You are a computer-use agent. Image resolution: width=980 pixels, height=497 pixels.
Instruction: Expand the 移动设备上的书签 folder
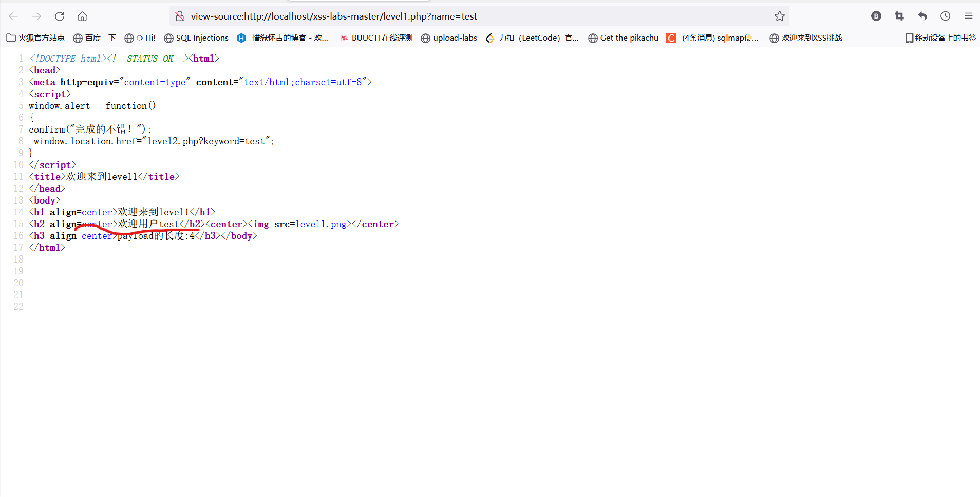point(940,38)
